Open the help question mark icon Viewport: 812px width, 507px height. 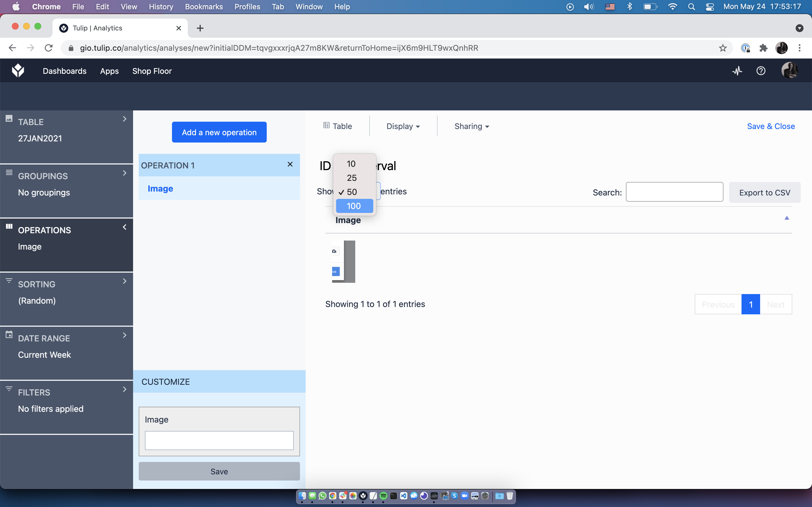[761, 71]
